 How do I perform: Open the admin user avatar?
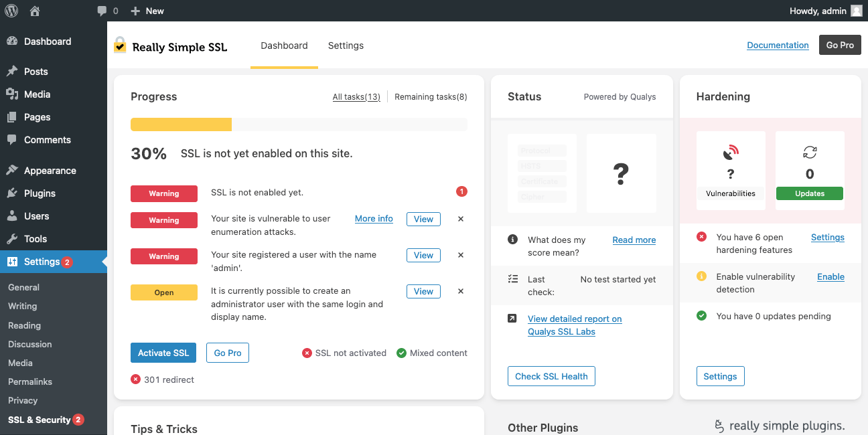point(856,11)
